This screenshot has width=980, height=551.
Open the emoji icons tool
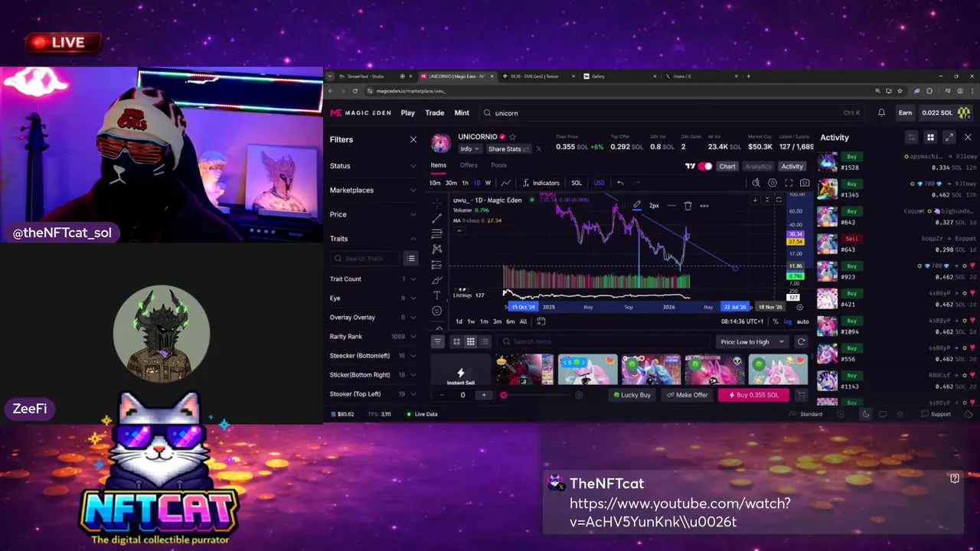click(436, 311)
